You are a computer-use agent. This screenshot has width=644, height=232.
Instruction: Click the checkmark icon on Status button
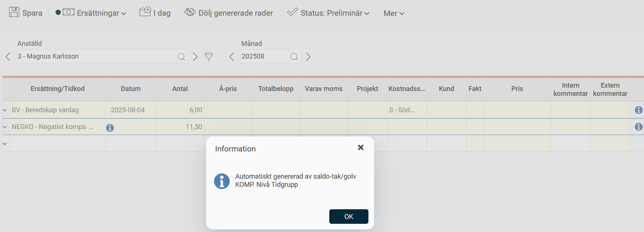[x=292, y=12]
